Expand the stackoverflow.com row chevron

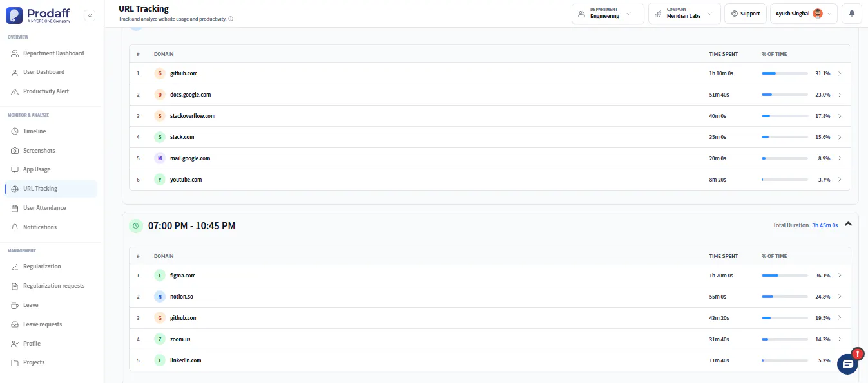click(840, 116)
